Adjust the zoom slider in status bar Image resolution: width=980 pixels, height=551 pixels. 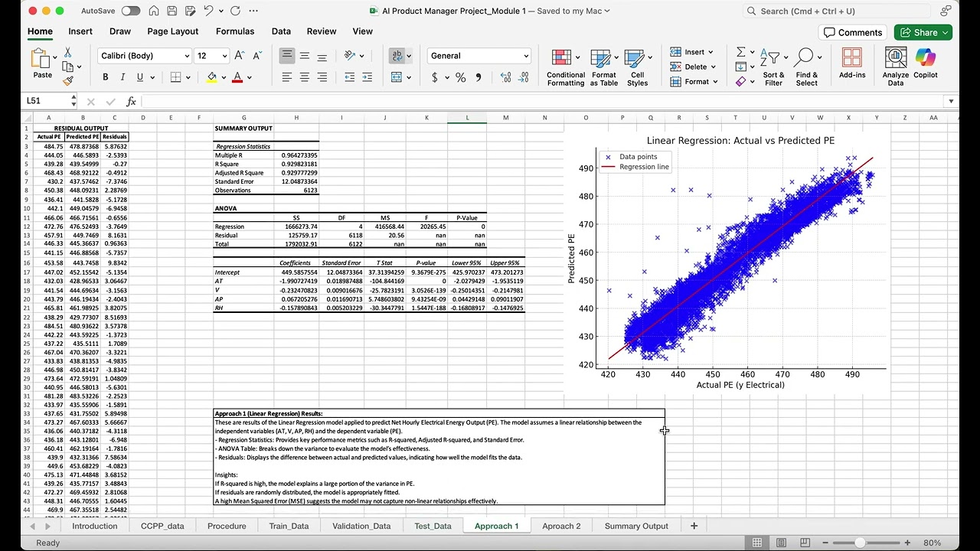[x=860, y=543]
